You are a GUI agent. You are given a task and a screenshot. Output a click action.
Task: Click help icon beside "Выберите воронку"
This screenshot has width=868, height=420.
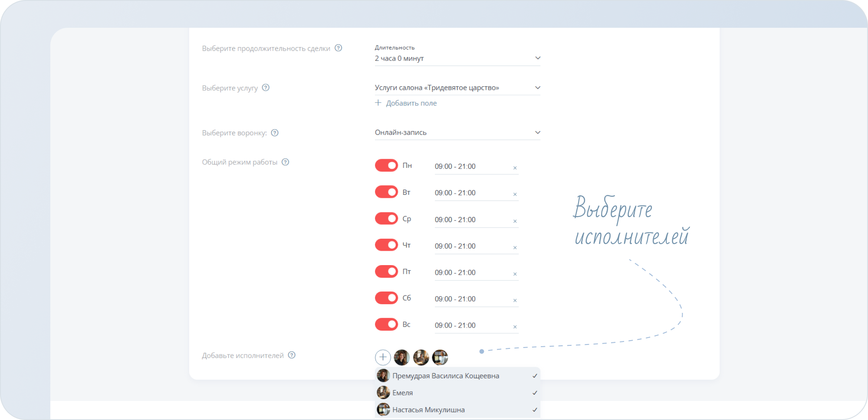(x=275, y=133)
